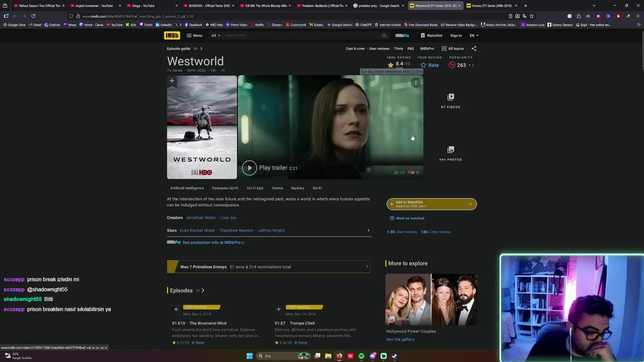Select the Sci-Fi Epic genre chip
Image resolution: width=644 pixels, height=362 pixels.
point(255,188)
